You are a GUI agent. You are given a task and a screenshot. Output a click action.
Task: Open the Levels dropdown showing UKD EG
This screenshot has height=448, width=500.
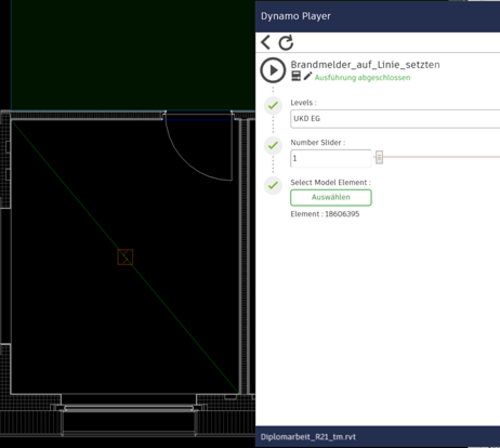394,119
